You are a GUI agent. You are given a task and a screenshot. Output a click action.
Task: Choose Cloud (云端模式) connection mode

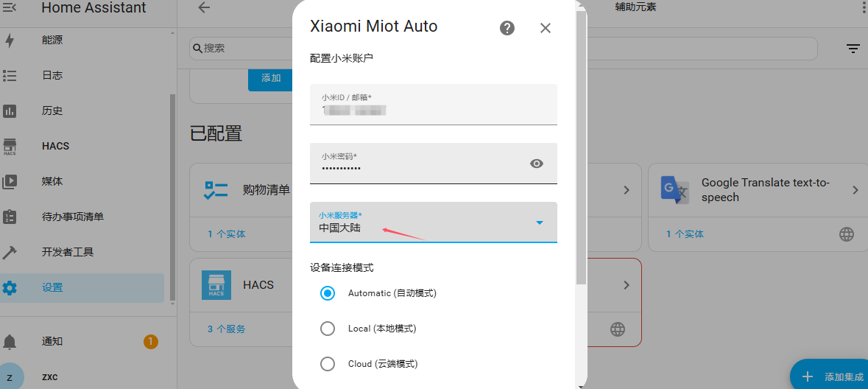pyautogui.click(x=328, y=364)
